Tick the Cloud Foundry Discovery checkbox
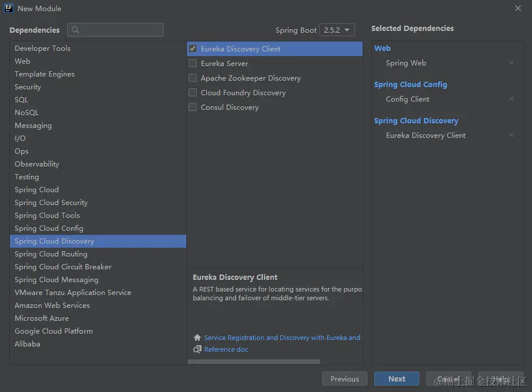Screen dimensions: 532x392 pyautogui.click(x=193, y=92)
